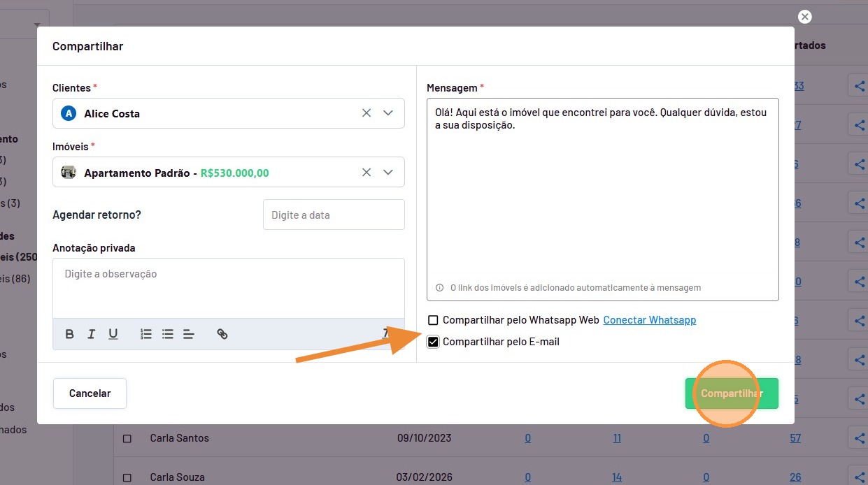Screen dimensions: 868x485
Task: Enable Compartilhar pelo Whatsapp Web checkbox
Action: coord(433,320)
